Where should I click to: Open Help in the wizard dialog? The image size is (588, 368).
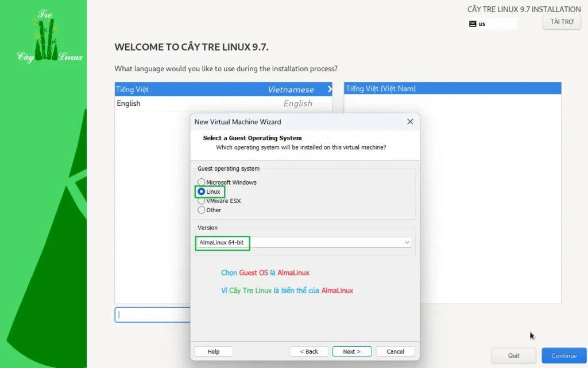coord(214,351)
